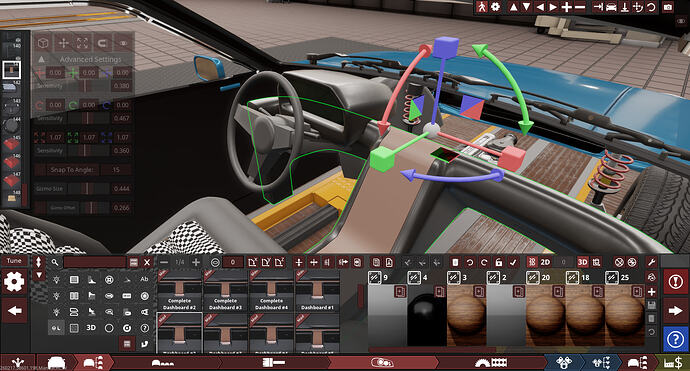Click the fixture search field

coord(95,262)
